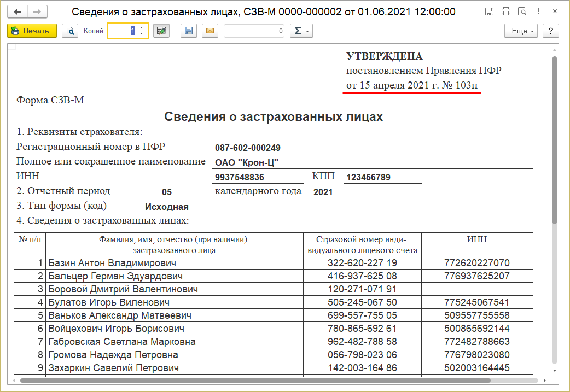Select the heading Сведения о застрахованных лицах
The height and width of the screenshot is (392, 570).
[274, 116]
